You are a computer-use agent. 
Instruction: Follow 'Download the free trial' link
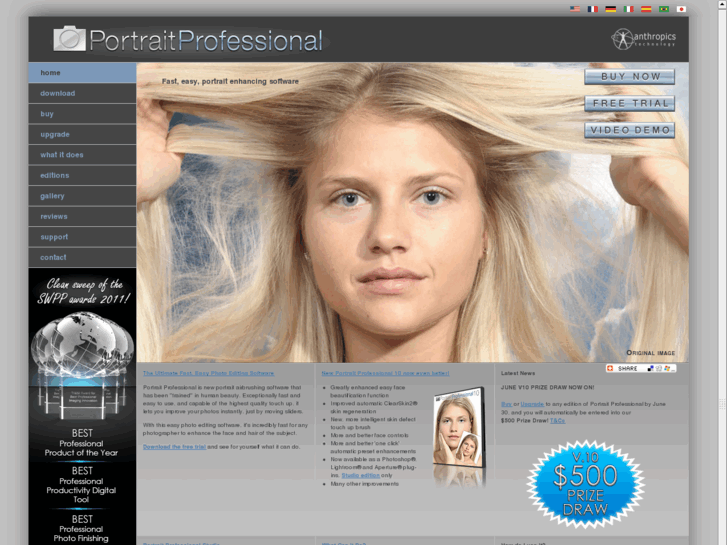174,447
